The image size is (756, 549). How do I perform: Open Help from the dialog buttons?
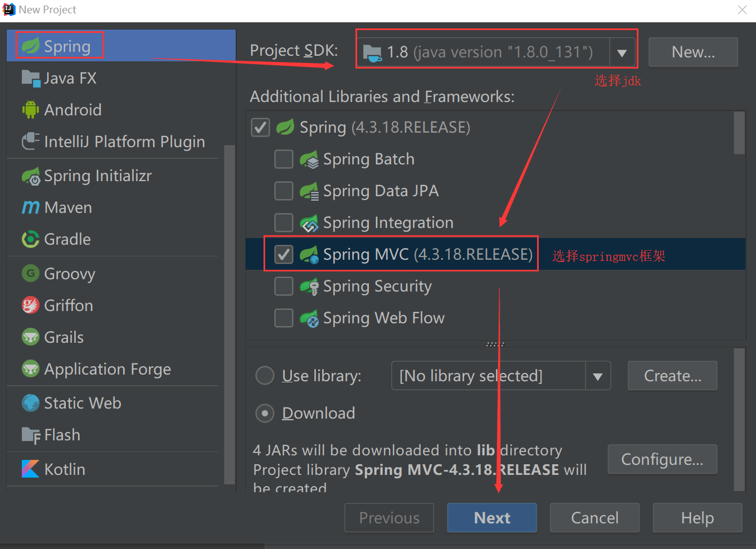click(698, 518)
